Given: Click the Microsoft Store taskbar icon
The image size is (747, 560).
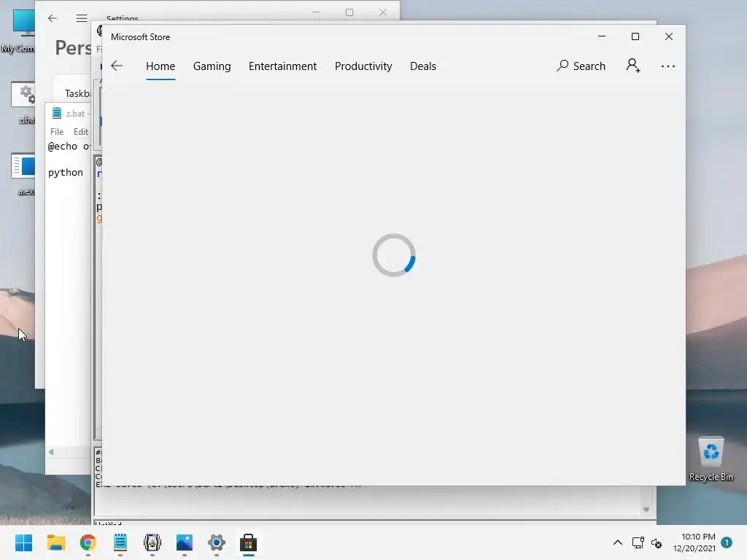Looking at the screenshot, I should tap(248, 542).
